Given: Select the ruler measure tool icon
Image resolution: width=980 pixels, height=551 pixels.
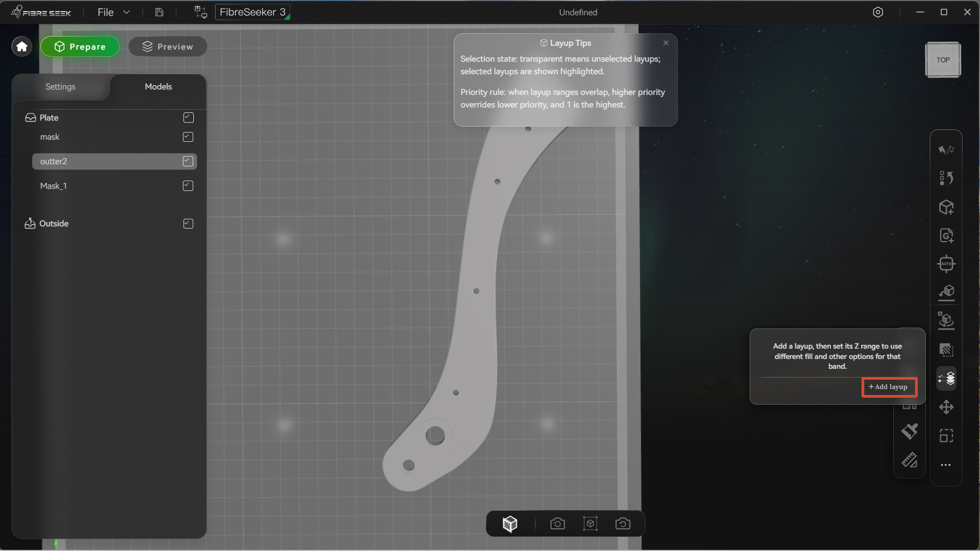Looking at the screenshot, I should 910,460.
